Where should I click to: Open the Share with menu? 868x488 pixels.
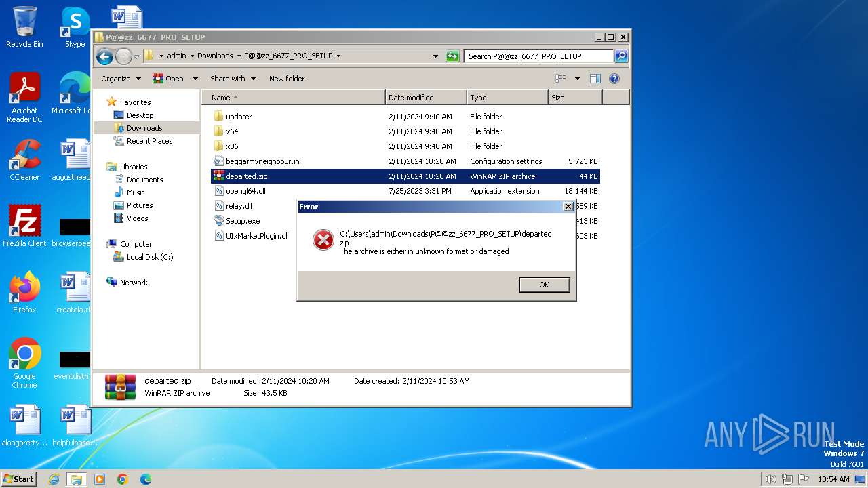(x=233, y=79)
